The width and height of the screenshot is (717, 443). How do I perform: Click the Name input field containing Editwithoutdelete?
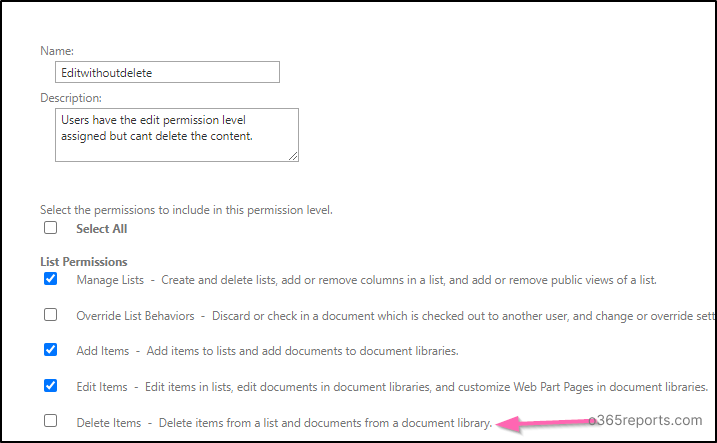click(x=167, y=72)
